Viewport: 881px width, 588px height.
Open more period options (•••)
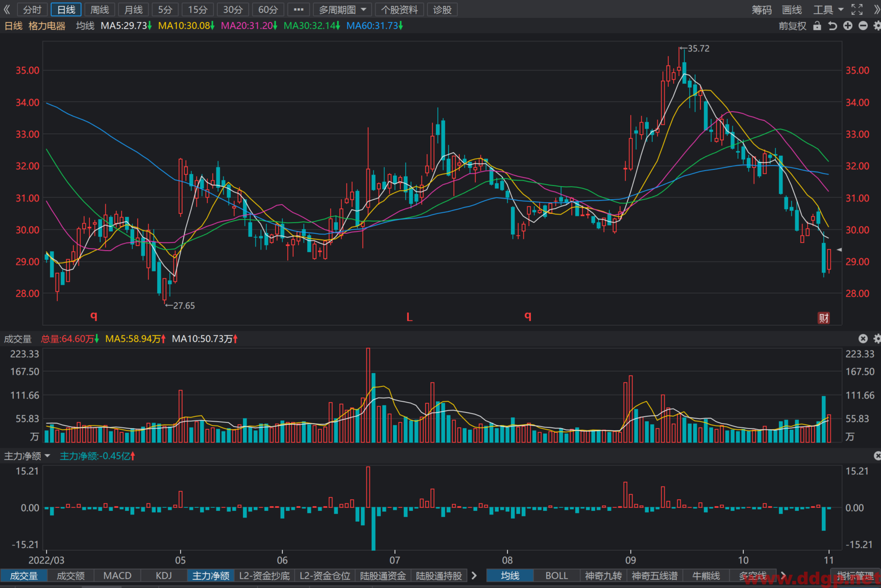click(x=299, y=9)
